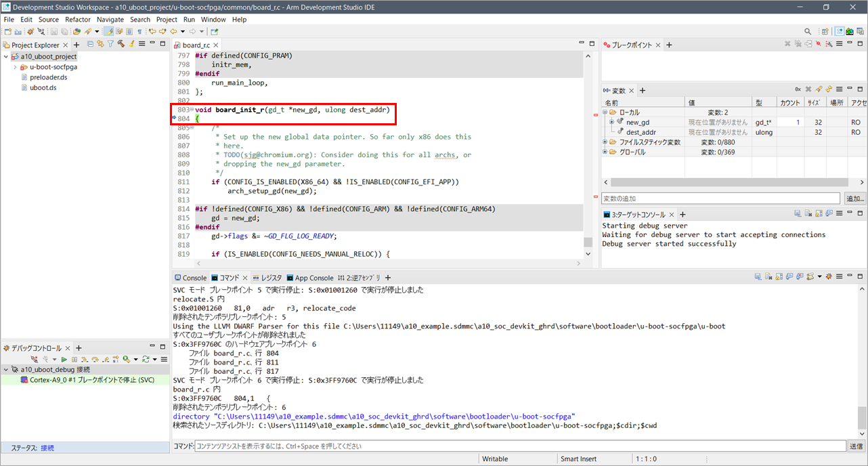Click the collapse all icon in Project Explorer
The height and width of the screenshot is (466, 868).
point(90,45)
